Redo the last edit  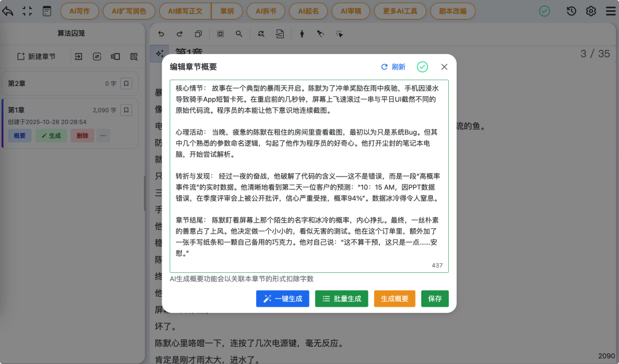tap(180, 34)
